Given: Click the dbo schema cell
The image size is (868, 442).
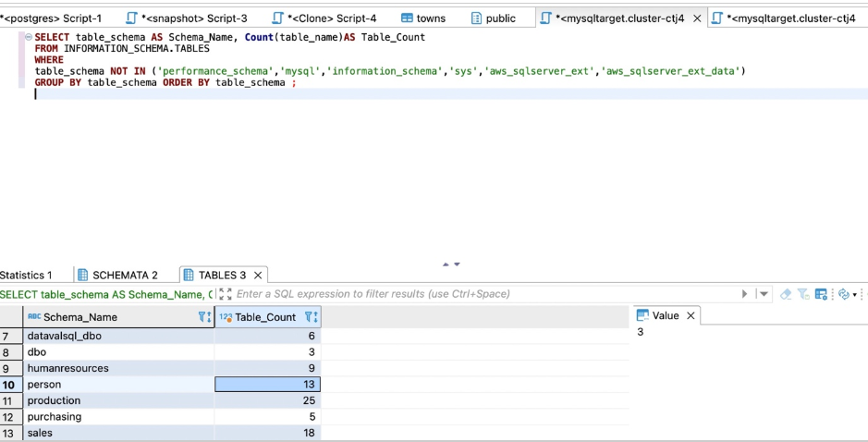Looking at the screenshot, I should (118, 352).
